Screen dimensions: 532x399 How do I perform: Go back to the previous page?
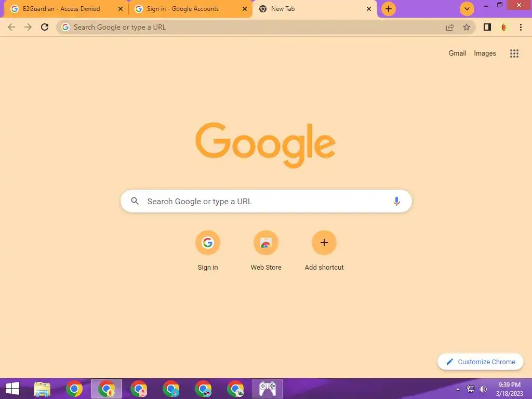coord(11,27)
